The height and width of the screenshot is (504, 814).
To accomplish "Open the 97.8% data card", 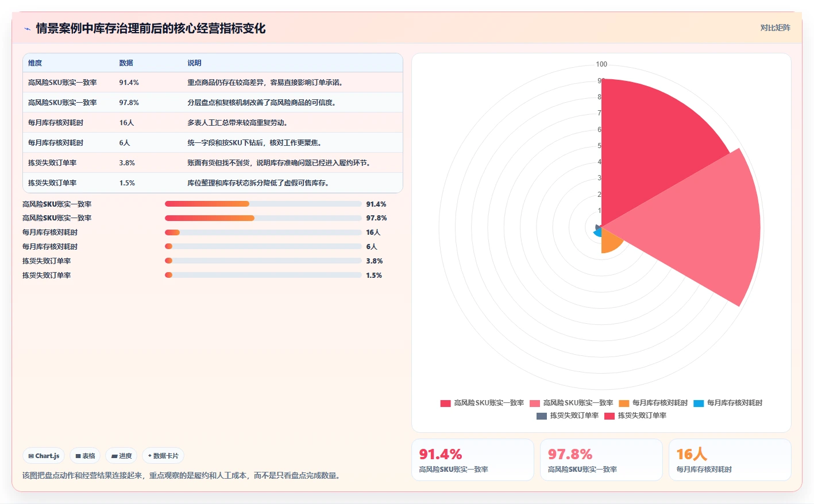I will click(x=601, y=460).
